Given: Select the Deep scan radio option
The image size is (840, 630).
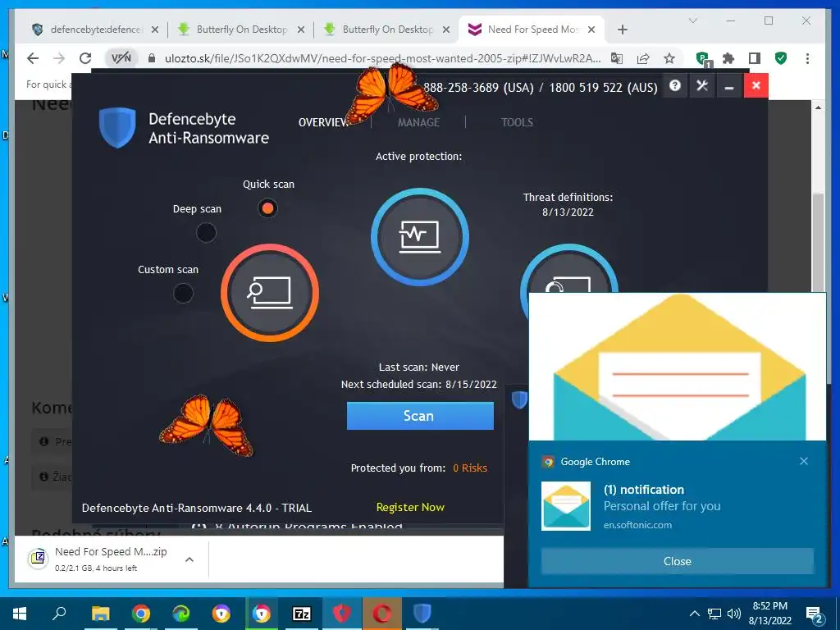Looking at the screenshot, I should pos(206,232).
